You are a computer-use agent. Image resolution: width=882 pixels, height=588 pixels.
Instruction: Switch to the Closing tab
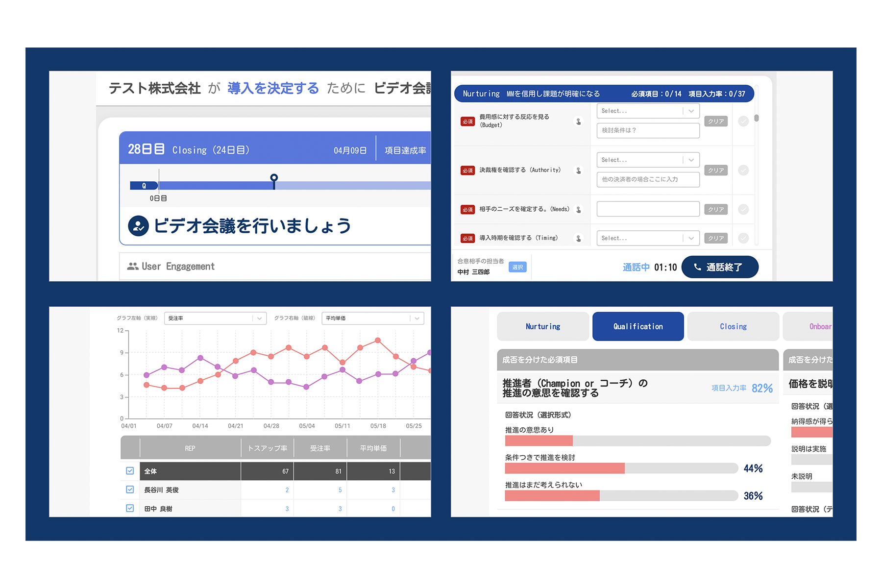tap(733, 327)
